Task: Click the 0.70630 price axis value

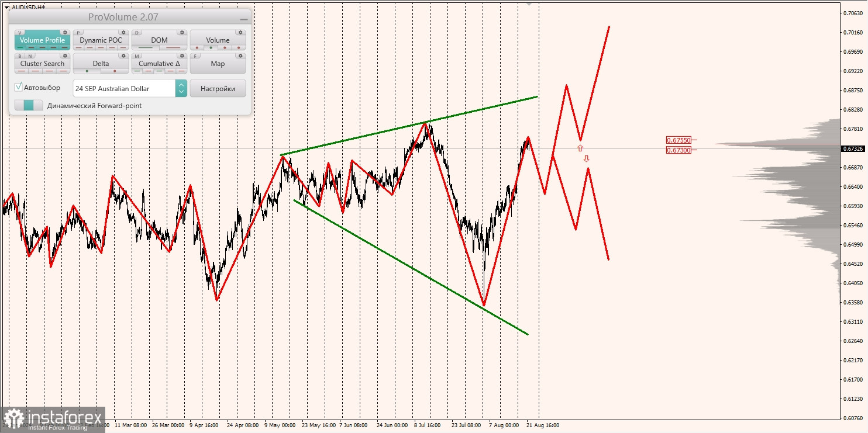Action: click(x=854, y=13)
